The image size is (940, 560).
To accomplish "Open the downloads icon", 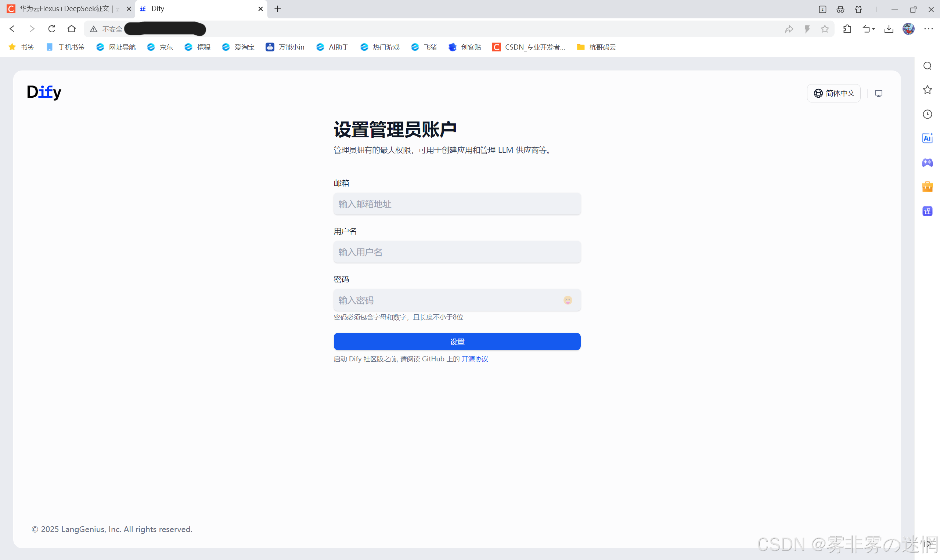I will (x=889, y=29).
